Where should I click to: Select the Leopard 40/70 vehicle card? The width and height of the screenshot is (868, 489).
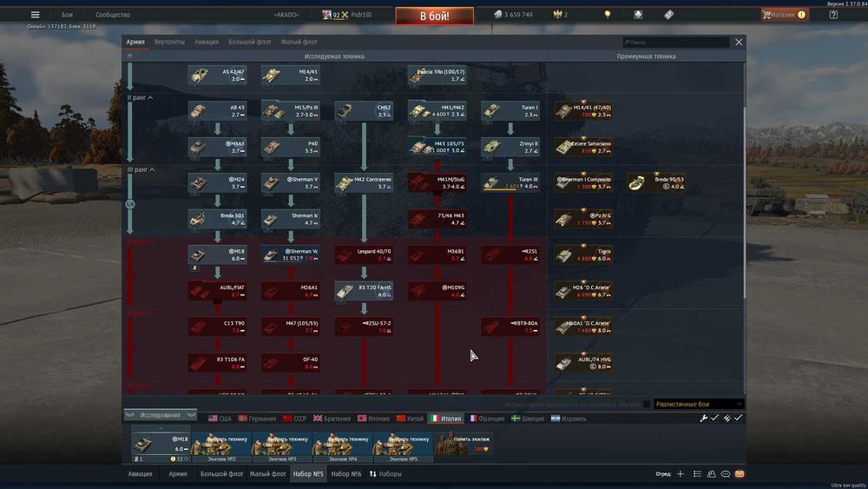click(364, 254)
